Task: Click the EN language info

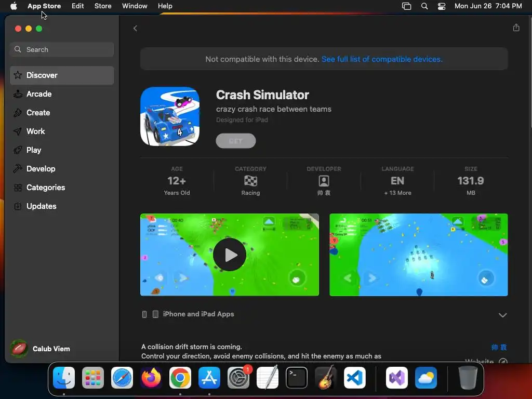Action: pos(397,181)
